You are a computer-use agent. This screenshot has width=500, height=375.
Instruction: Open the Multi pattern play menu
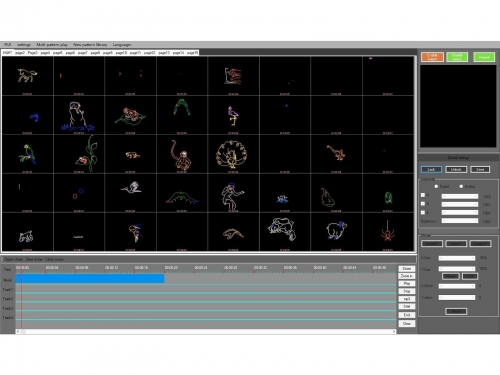coord(52,45)
